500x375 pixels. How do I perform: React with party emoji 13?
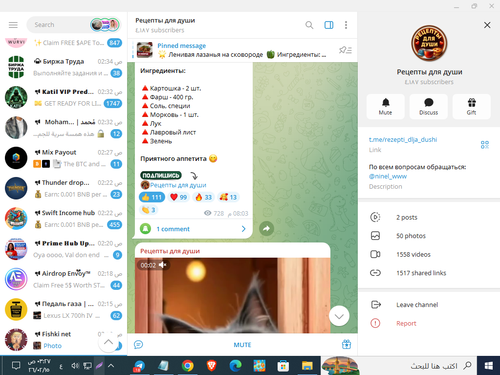[228, 197]
